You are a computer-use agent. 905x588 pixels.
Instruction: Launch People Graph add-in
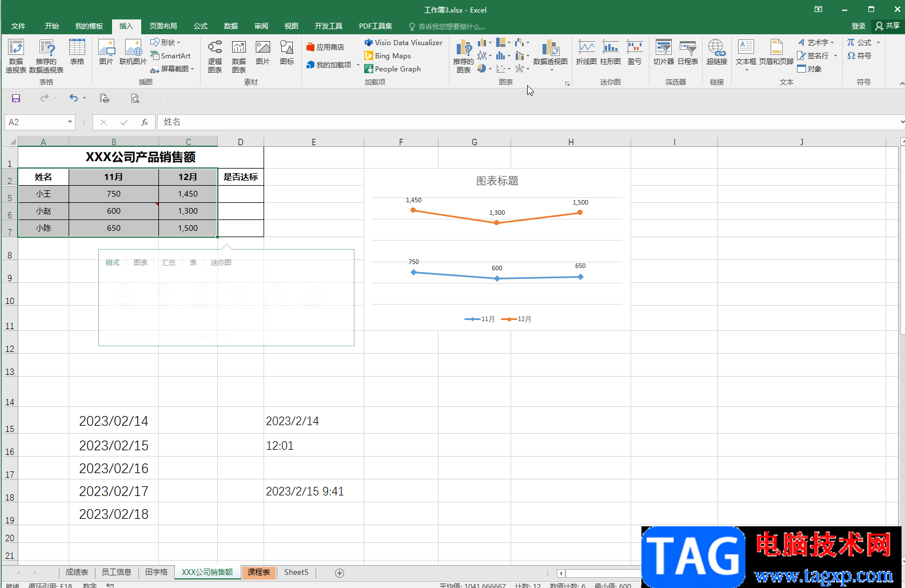click(393, 69)
